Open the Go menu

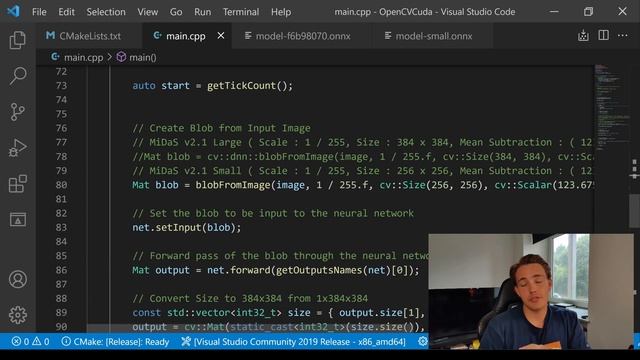(176, 12)
